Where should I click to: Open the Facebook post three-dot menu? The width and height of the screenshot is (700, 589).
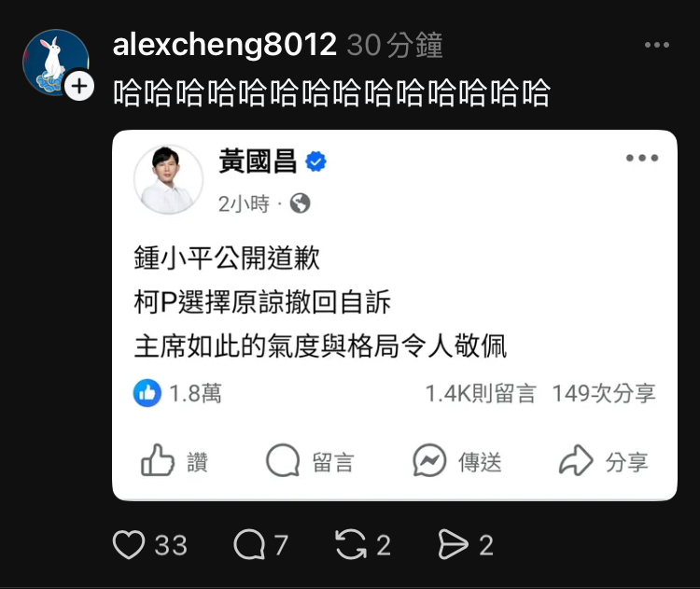(642, 158)
